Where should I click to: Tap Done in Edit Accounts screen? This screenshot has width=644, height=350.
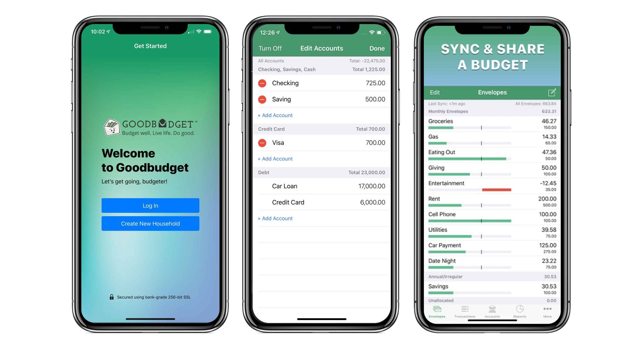tap(378, 48)
